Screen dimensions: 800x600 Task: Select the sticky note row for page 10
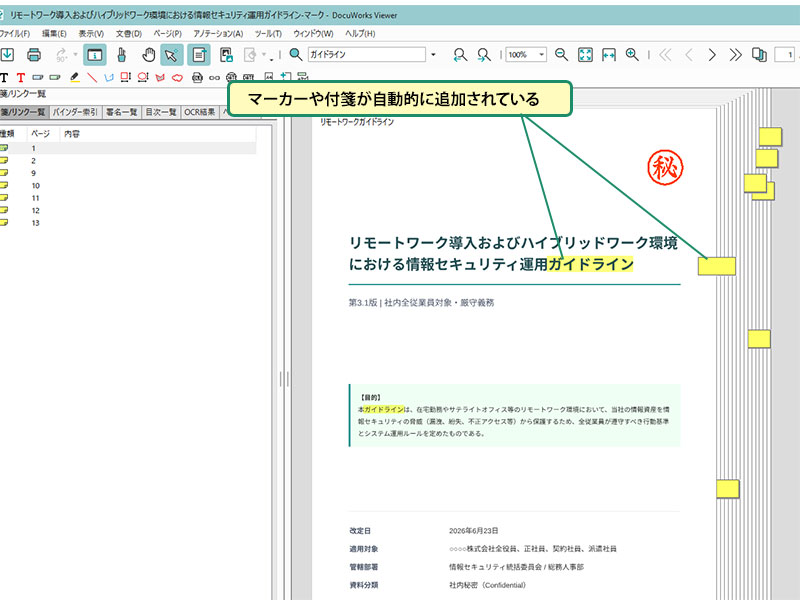pyautogui.click(x=128, y=186)
